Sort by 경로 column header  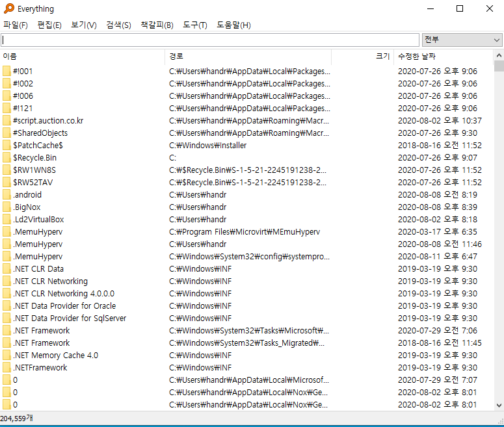[x=248, y=57]
